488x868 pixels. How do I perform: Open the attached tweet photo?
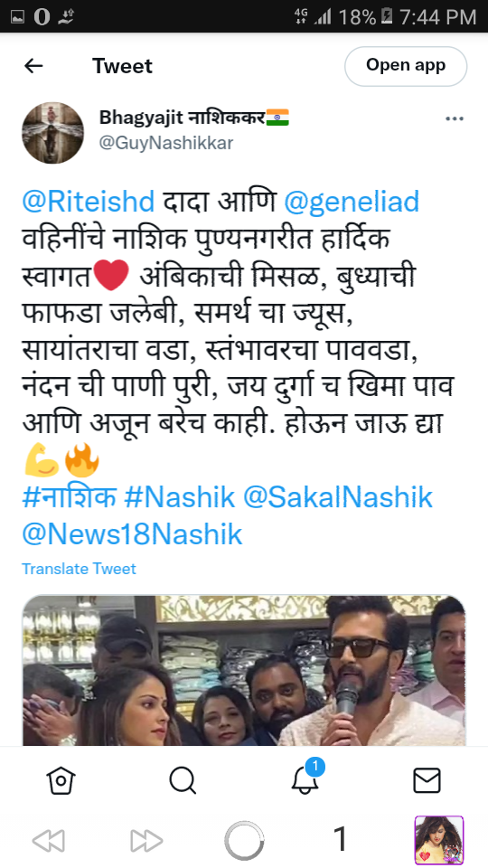(x=244, y=670)
